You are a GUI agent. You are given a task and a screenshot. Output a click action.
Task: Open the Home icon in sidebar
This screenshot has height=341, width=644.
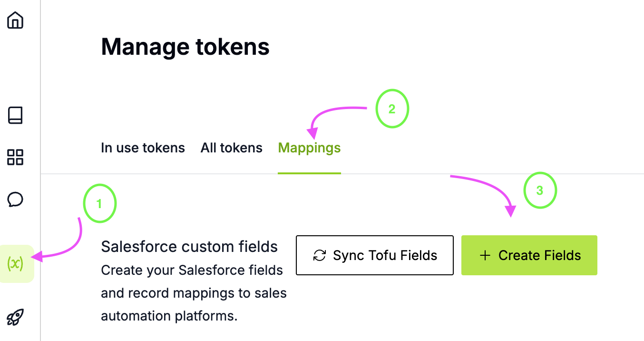pos(15,21)
